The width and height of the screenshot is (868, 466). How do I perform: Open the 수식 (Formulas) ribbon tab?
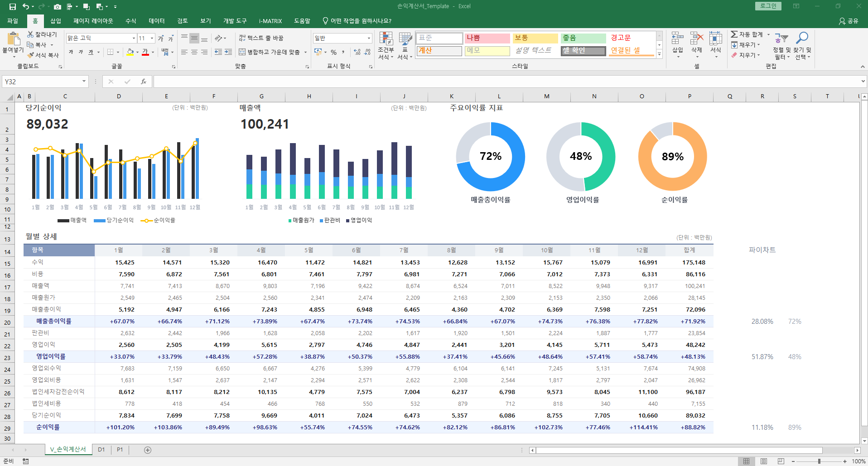click(x=130, y=21)
